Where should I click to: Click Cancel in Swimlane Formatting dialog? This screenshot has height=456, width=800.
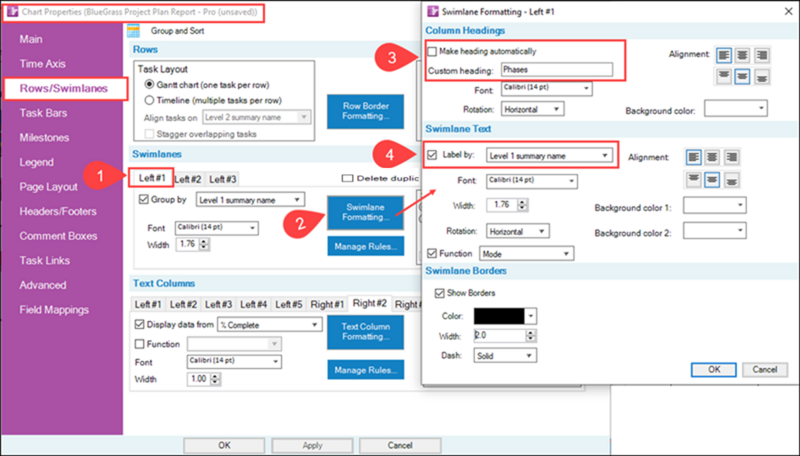coord(765,369)
